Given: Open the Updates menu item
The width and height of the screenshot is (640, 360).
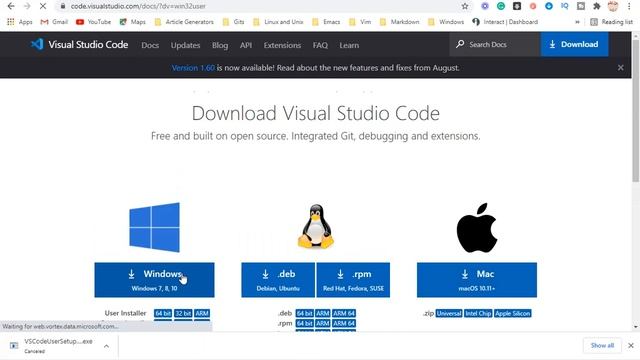Looking at the screenshot, I should pos(185,45).
